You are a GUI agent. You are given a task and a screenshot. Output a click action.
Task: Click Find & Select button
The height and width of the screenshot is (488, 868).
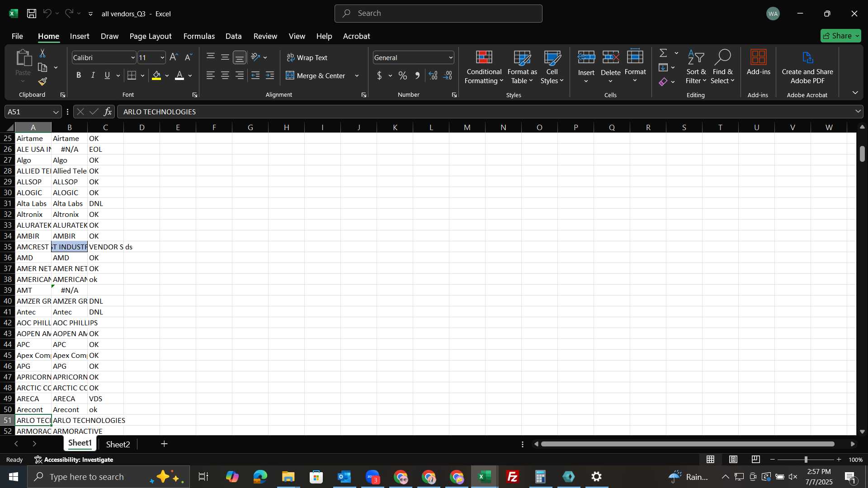(722, 67)
